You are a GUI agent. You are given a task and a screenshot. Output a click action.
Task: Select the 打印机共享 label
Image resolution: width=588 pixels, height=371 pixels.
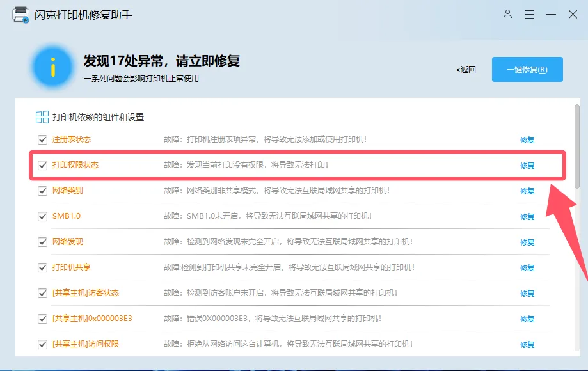tap(71, 267)
